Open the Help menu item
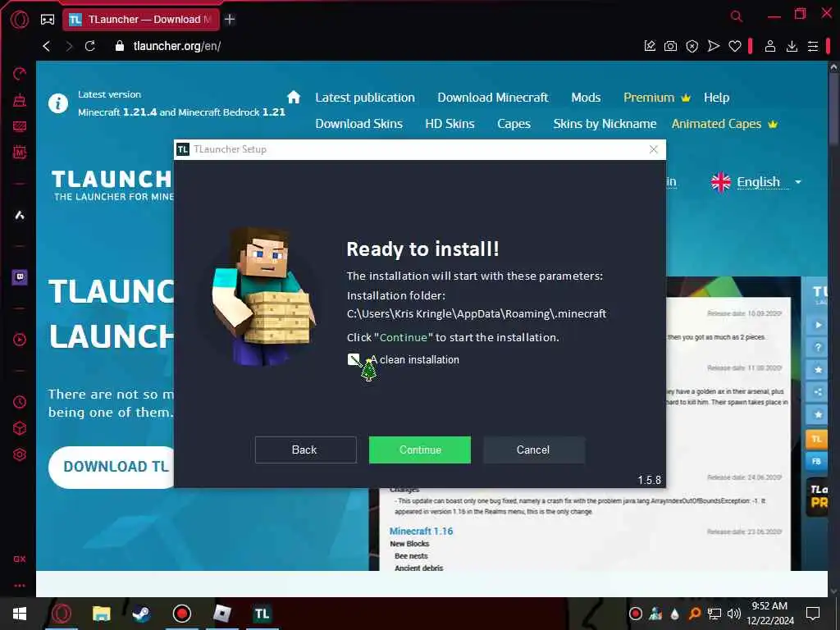This screenshot has width=840, height=630. pyautogui.click(x=716, y=98)
